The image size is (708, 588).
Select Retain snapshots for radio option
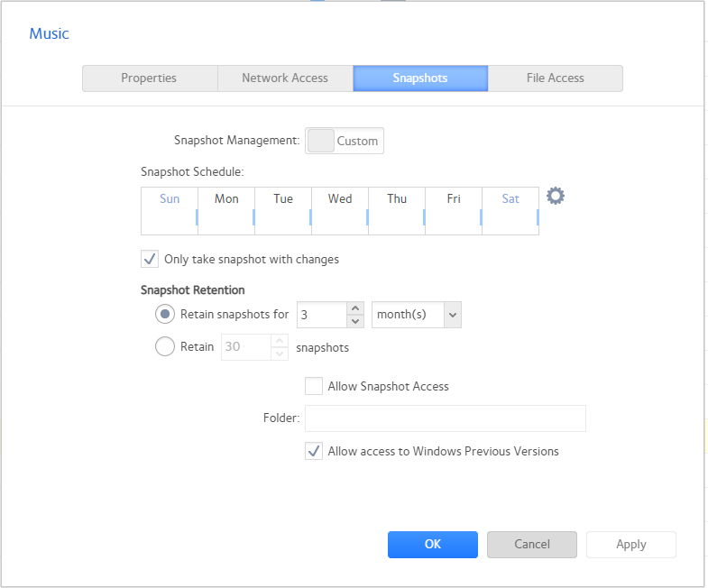tap(165, 314)
